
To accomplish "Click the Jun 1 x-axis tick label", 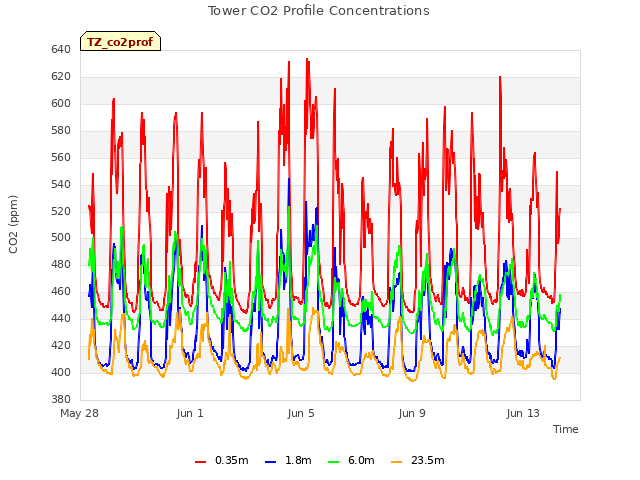I will coord(190,413).
